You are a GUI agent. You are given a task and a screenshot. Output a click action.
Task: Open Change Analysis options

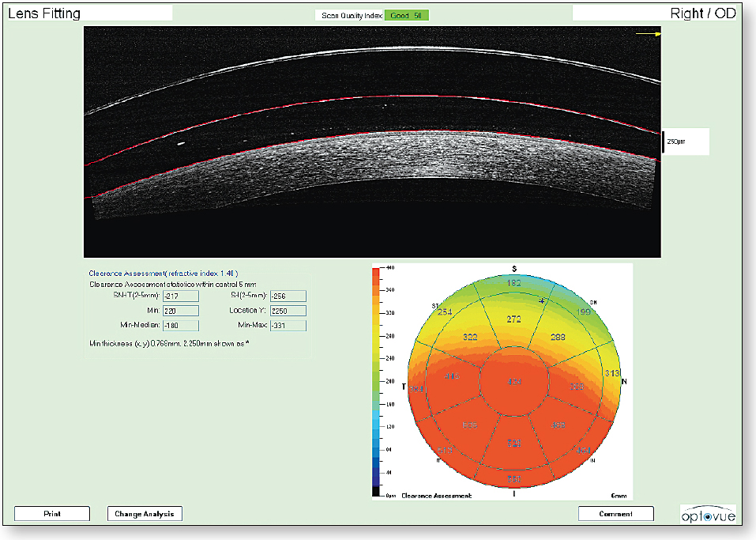click(145, 513)
